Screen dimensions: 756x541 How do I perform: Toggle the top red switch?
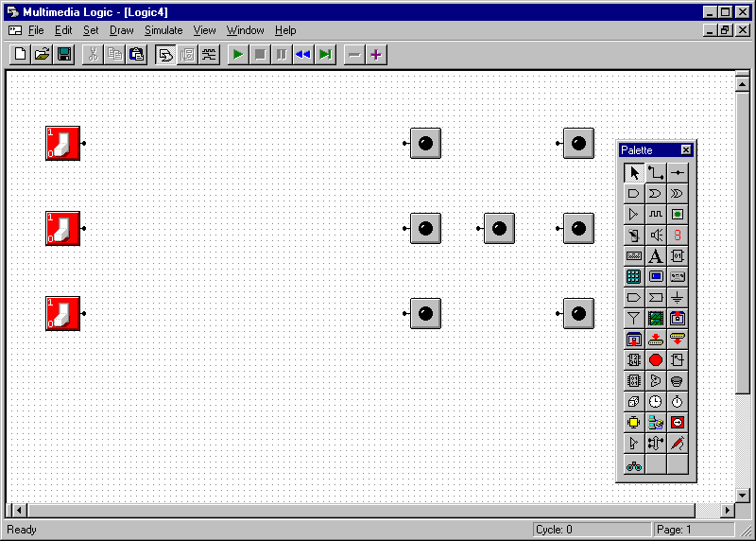pos(63,144)
